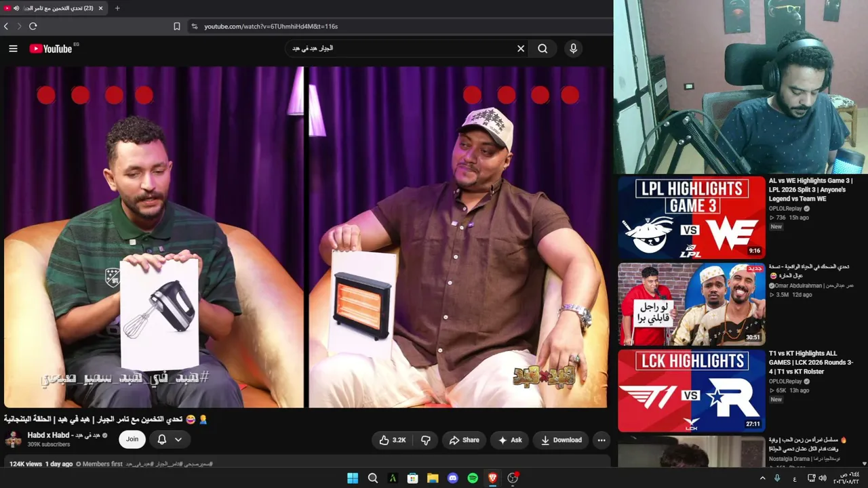Open the Habd x Habd channel avatar
The width and height of the screenshot is (868, 488).
[13, 439]
